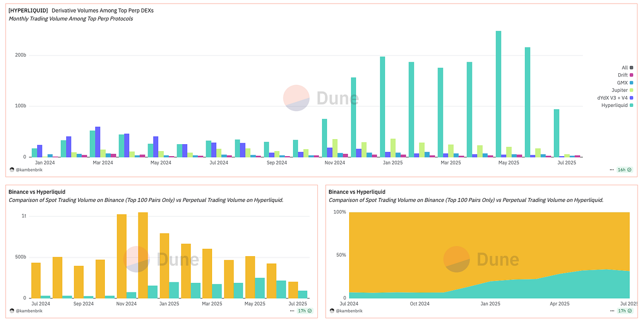Click the 200b y-axis label

pos(21,55)
